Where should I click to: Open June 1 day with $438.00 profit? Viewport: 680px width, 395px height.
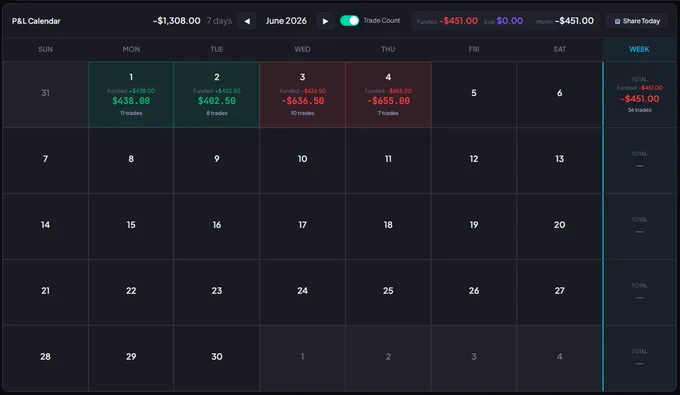click(131, 95)
